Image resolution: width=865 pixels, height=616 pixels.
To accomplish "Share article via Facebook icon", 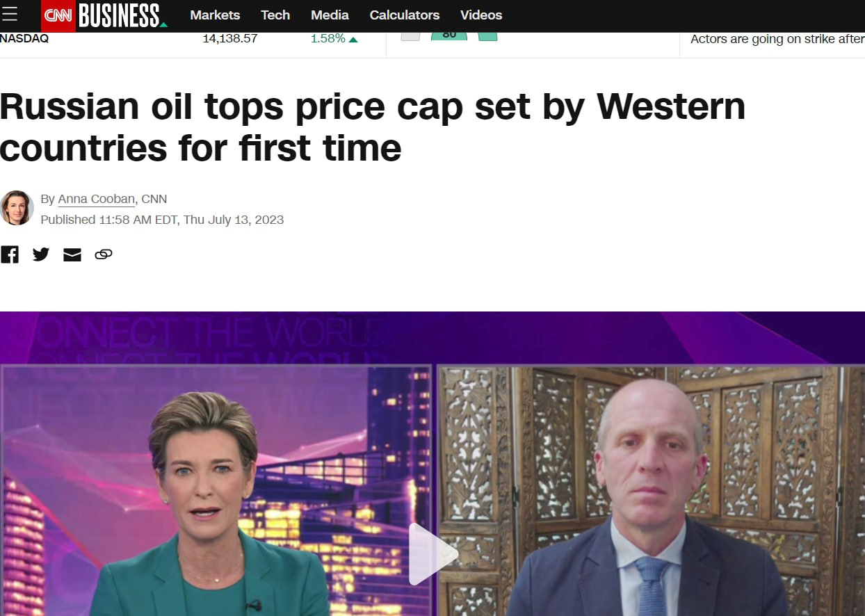I will coord(10,254).
